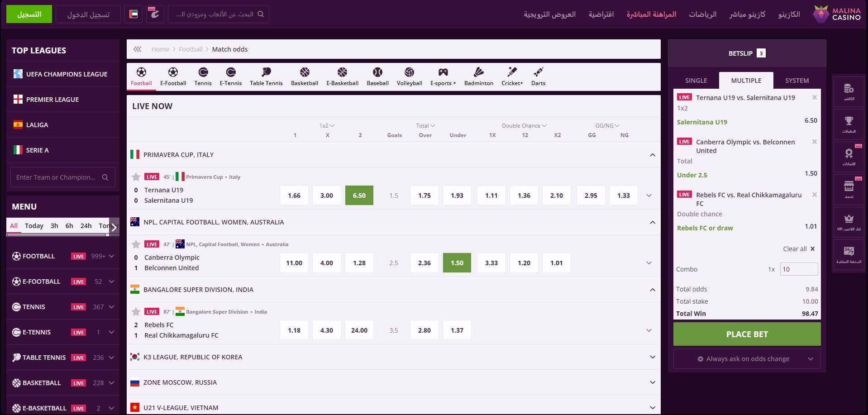Click the login button
This screenshot has width=868, height=415.
point(88,14)
